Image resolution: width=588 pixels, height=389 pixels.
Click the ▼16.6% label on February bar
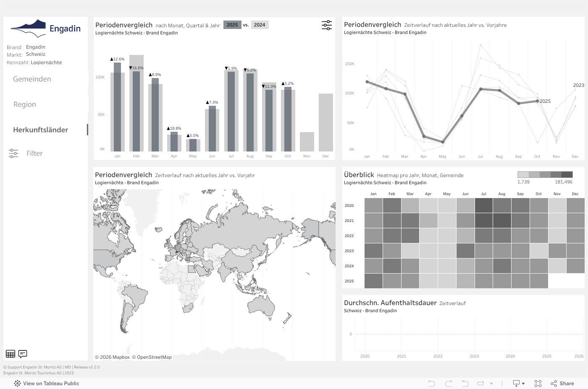[x=136, y=68]
